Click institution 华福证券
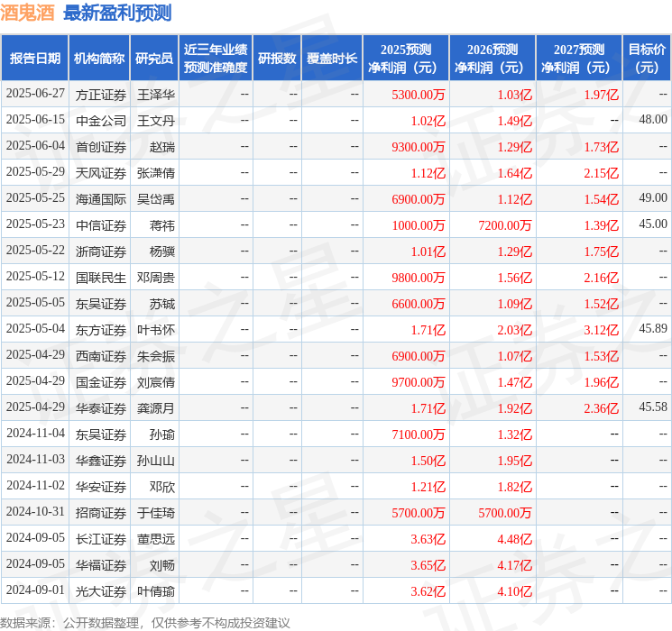 [x=101, y=565]
